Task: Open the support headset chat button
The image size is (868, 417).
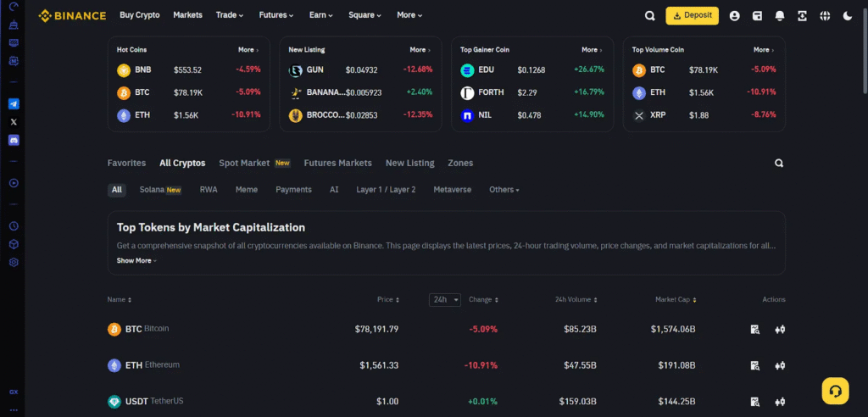Action: pos(835,391)
